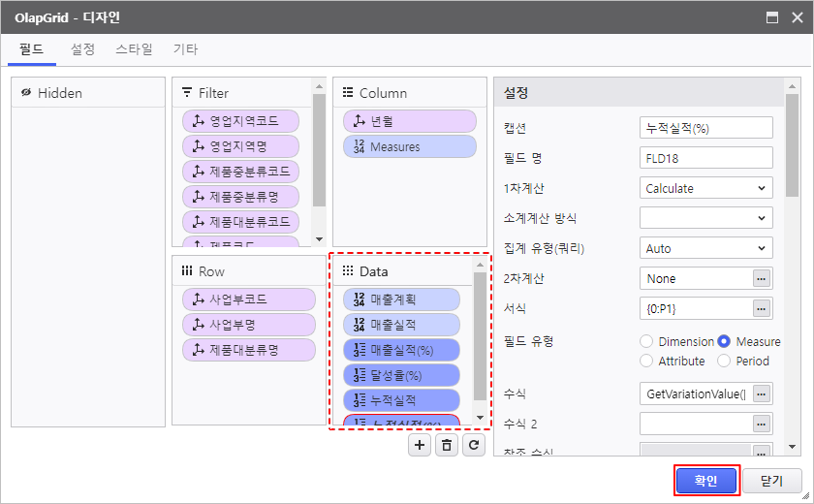Open the 1차계산 Calculate dropdown
The height and width of the screenshot is (504, 814).
coord(705,188)
